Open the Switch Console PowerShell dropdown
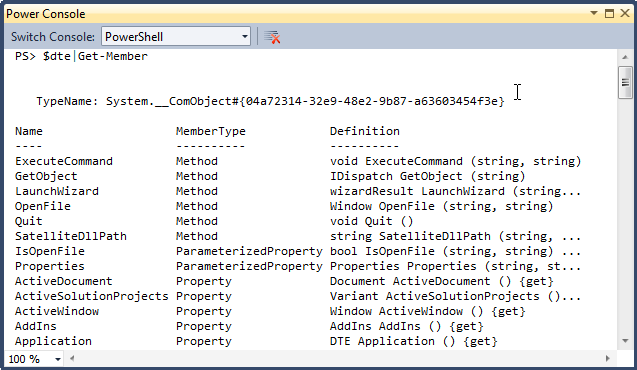 pyautogui.click(x=176, y=37)
